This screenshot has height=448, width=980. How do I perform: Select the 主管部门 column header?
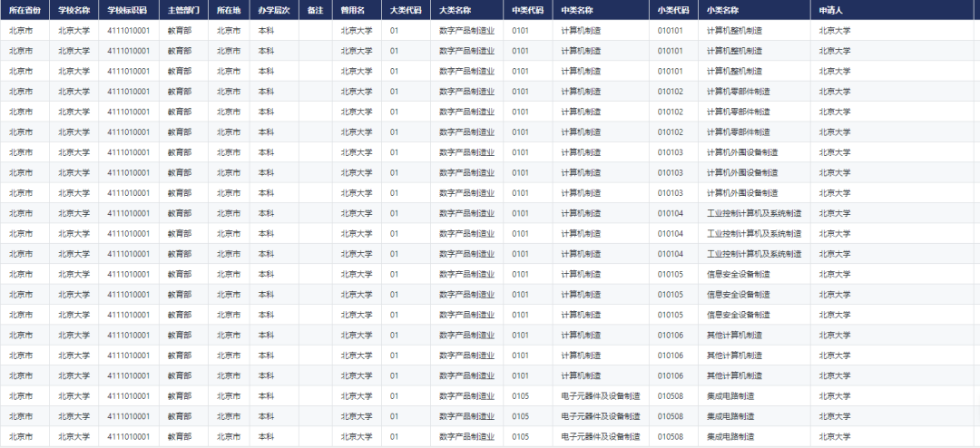pos(183,11)
